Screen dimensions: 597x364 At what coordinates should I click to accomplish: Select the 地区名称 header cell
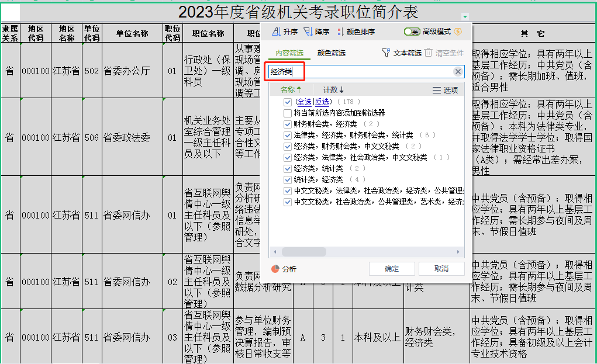[67, 33]
